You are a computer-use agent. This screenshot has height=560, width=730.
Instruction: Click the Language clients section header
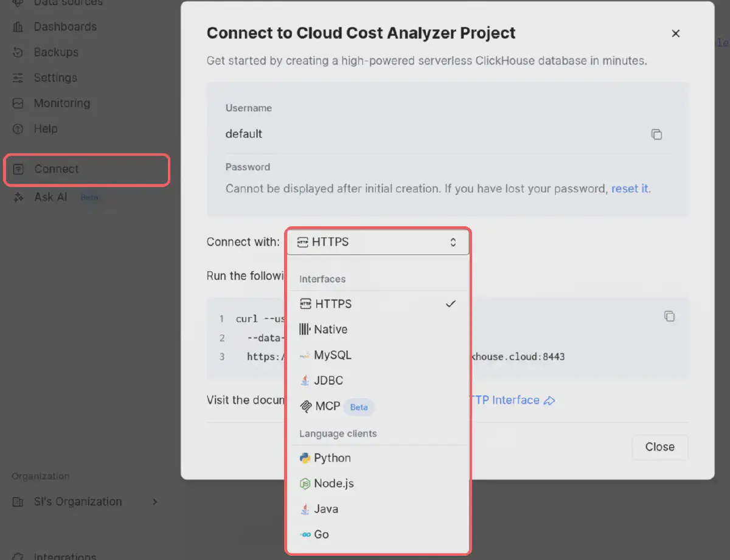[x=338, y=434]
